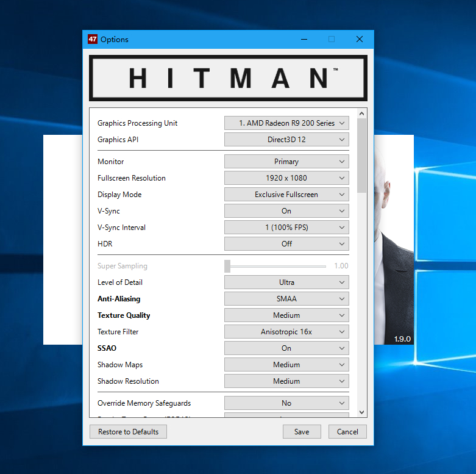Toggle the HDR Off setting
Image resolution: width=476 pixels, height=474 pixels.
click(x=286, y=244)
